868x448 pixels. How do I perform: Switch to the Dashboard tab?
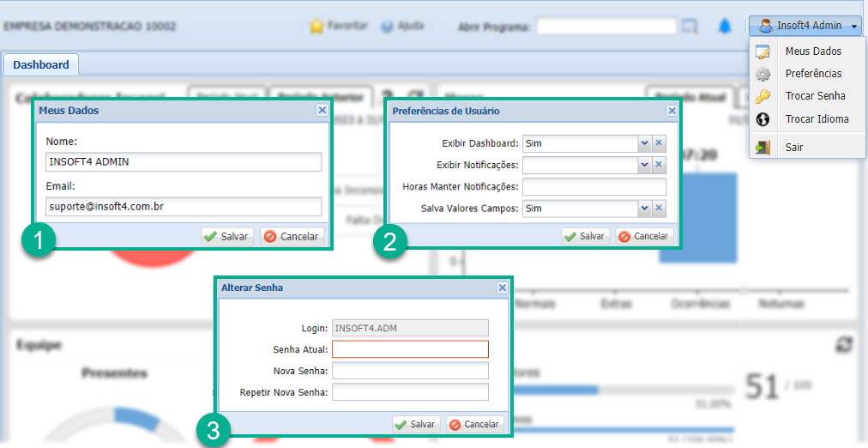point(41,65)
